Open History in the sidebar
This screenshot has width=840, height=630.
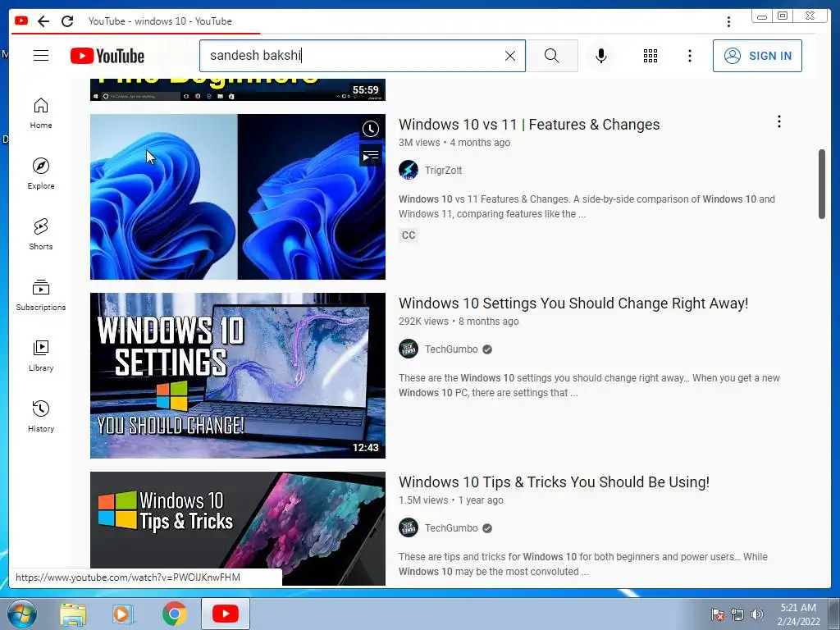click(41, 416)
